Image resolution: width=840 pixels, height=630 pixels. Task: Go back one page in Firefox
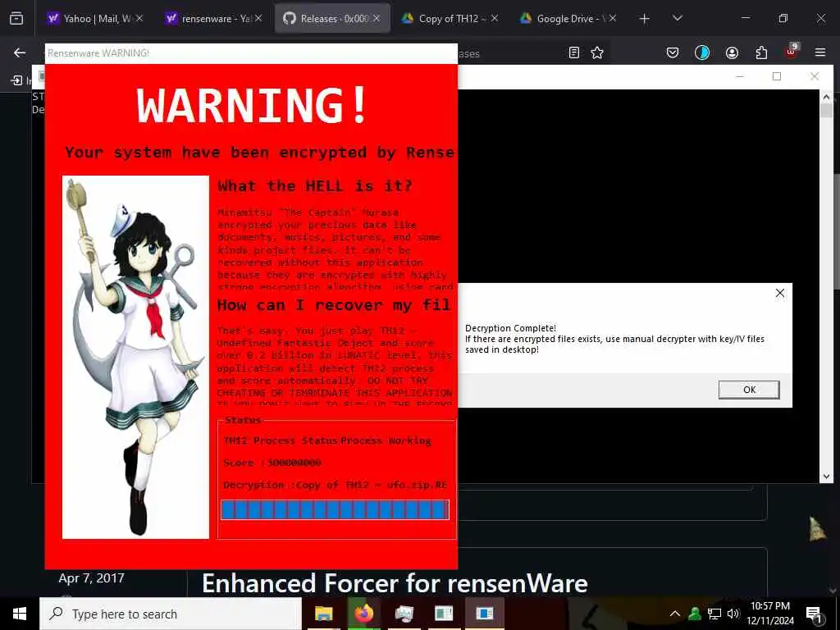coord(20,52)
